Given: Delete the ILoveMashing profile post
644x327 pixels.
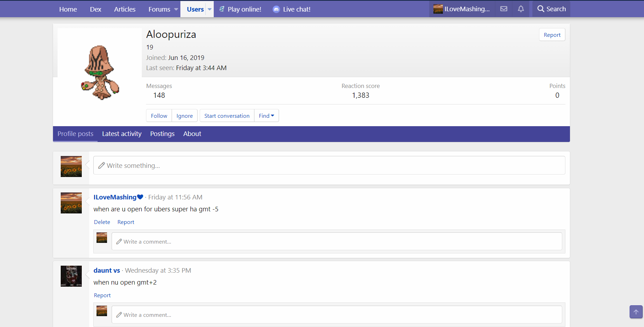Looking at the screenshot, I should point(102,222).
